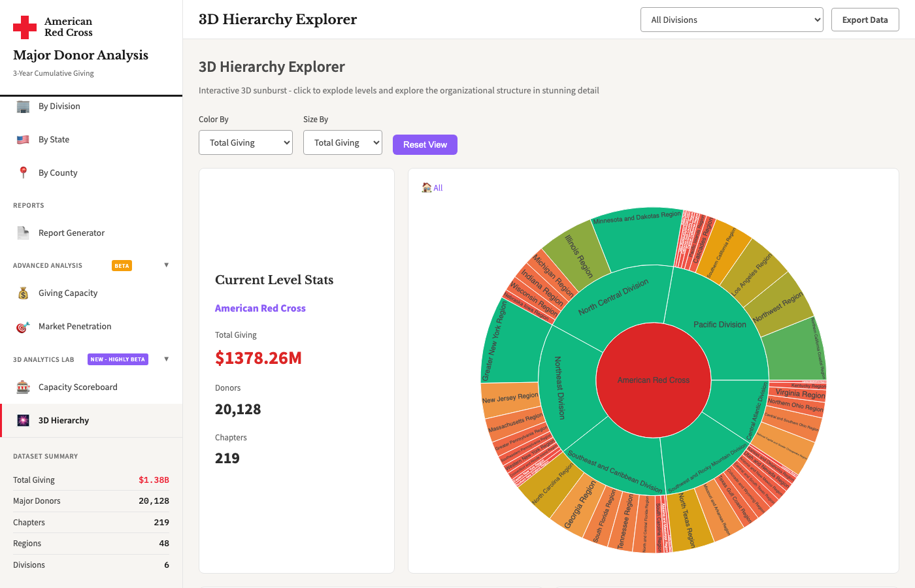The width and height of the screenshot is (915, 588).
Task: Click the American Red Cross logo icon
Action: 25,27
